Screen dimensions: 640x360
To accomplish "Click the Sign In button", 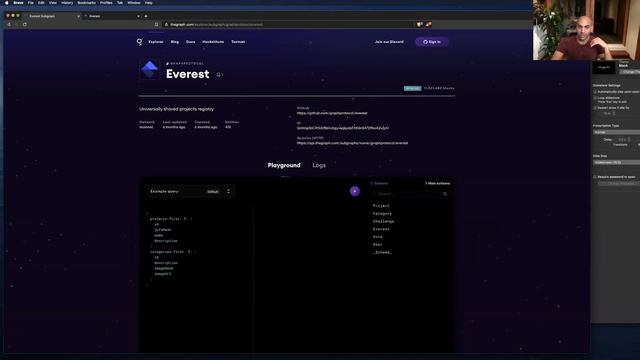I will 431,42.
